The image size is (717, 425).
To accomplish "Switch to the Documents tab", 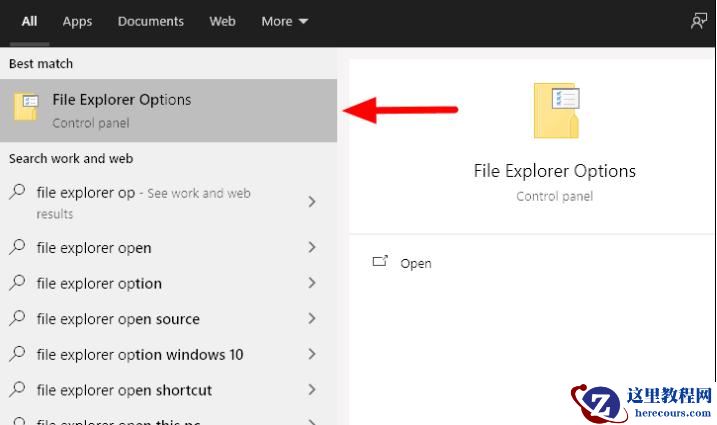I will click(151, 21).
